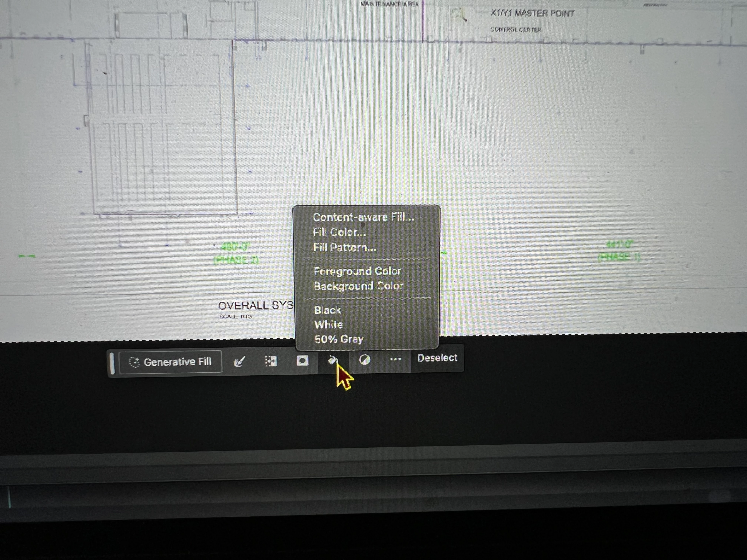Click the Generative Fill button
The image size is (747, 560).
[171, 362]
